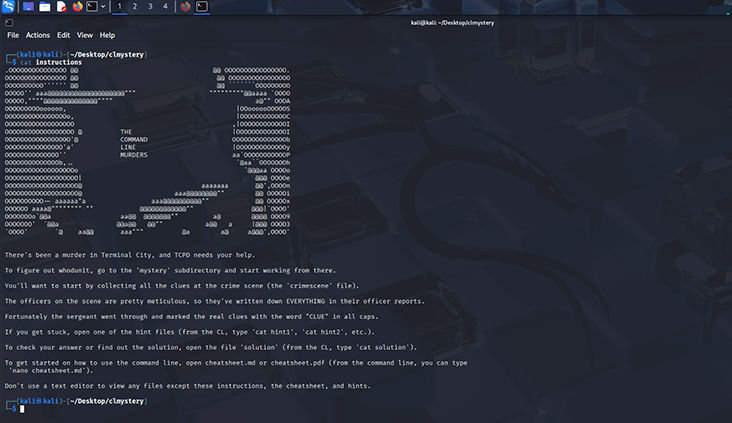Click the word 'THE' in ASCII art
Screen dimensions: 732x423
pos(126,132)
